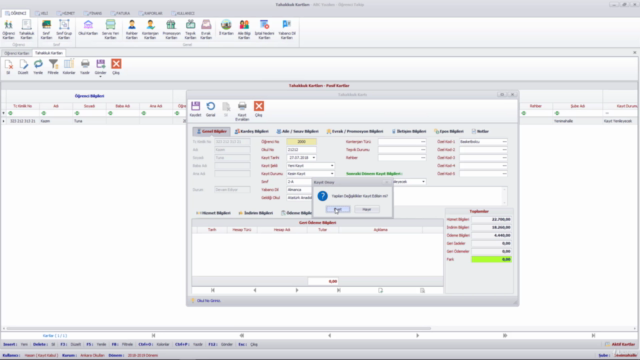Go to first record in payment grid navigator
Image resolution: width=640 pixels, height=360 pixels.
(x=213, y=290)
